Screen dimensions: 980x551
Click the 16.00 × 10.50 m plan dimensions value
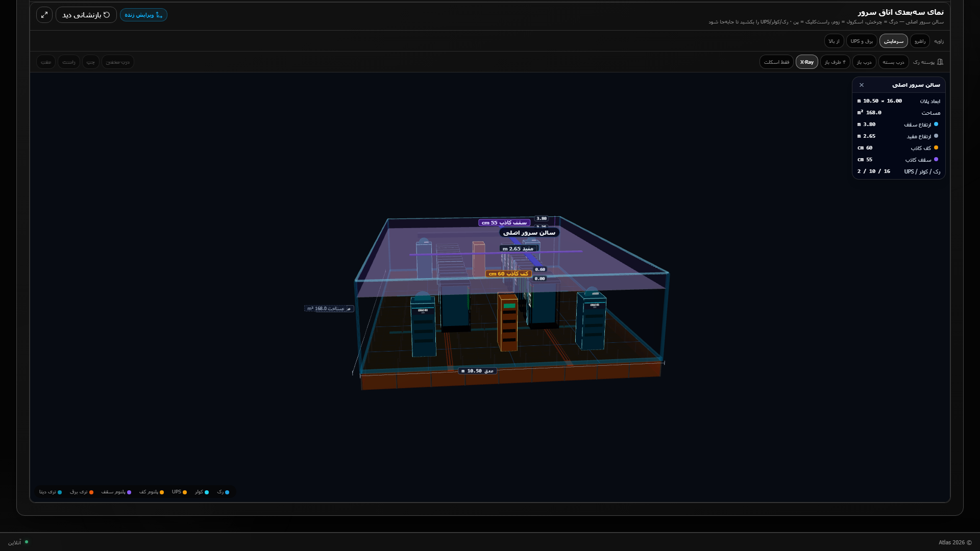point(879,101)
